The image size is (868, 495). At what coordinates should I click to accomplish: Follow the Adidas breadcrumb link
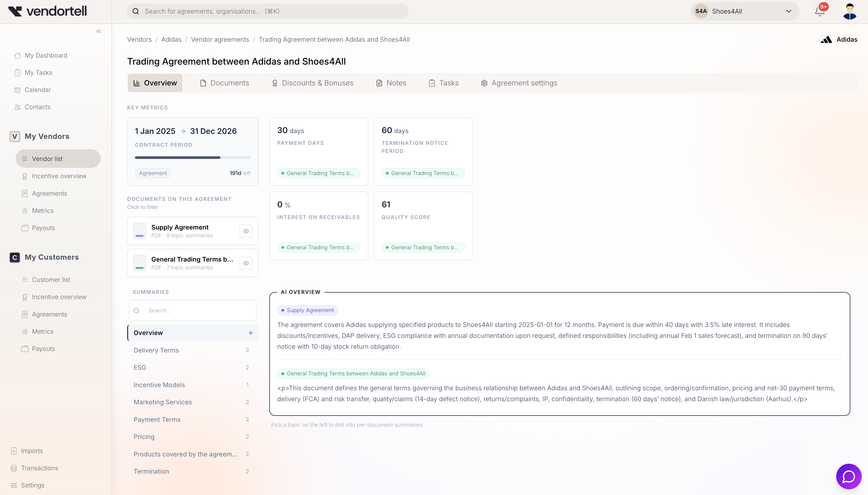click(171, 39)
